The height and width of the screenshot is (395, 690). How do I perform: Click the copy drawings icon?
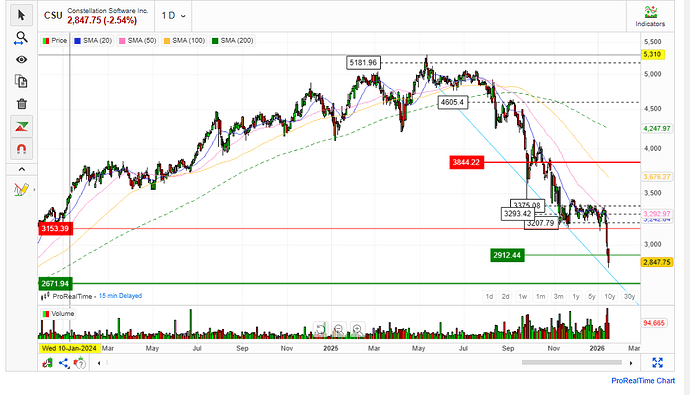pyautogui.click(x=21, y=81)
